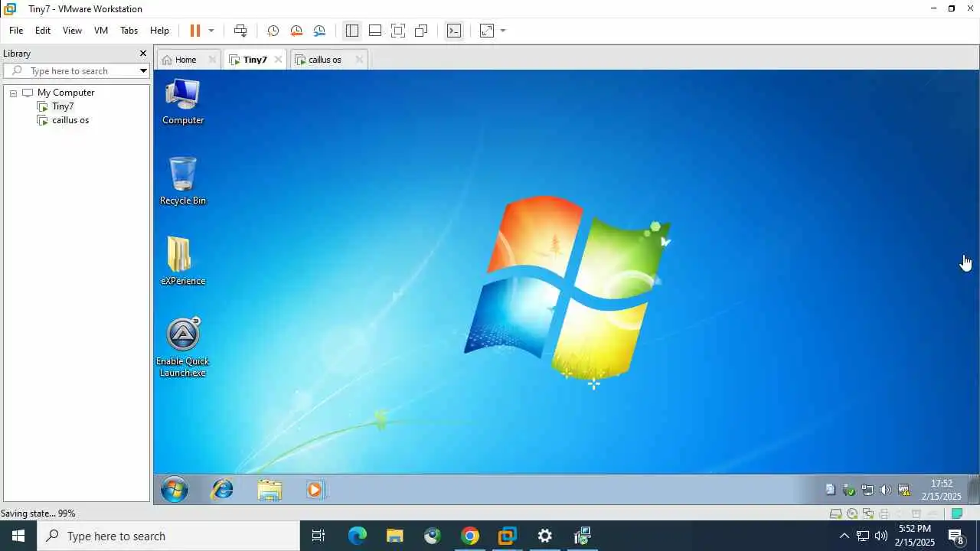This screenshot has height=551, width=980.
Task: Open the Snapshot Manager icon
Action: pos(319,31)
